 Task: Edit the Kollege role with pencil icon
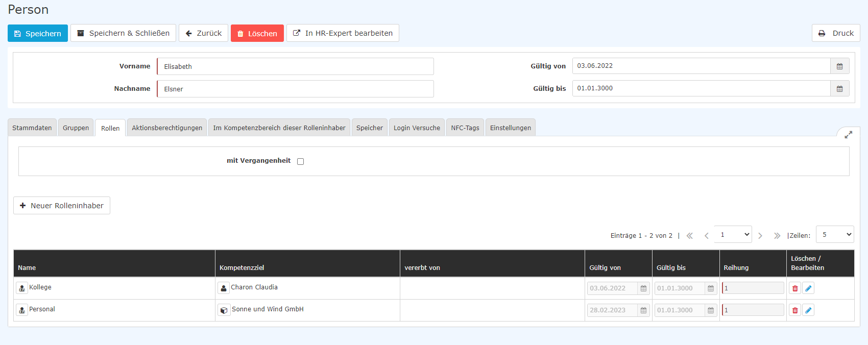[808, 288]
